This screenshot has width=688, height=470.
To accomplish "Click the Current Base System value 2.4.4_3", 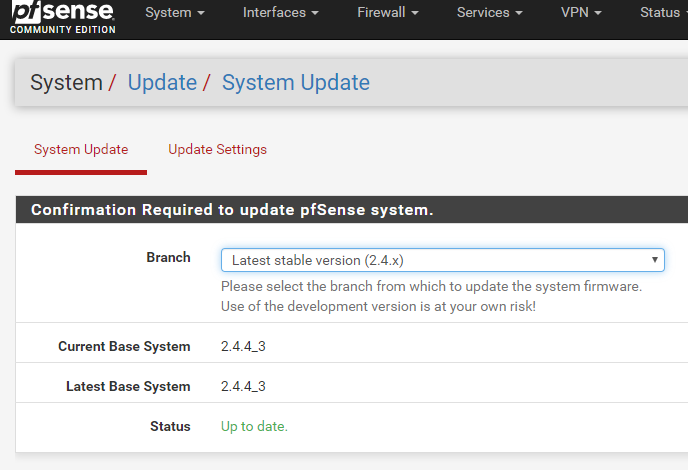I will tap(243, 347).
